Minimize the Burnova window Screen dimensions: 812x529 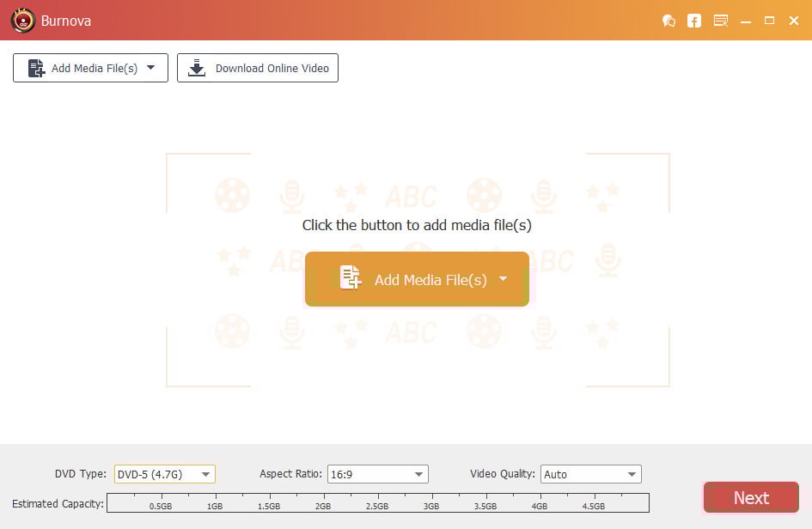pyautogui.click(x=745, y=21)
